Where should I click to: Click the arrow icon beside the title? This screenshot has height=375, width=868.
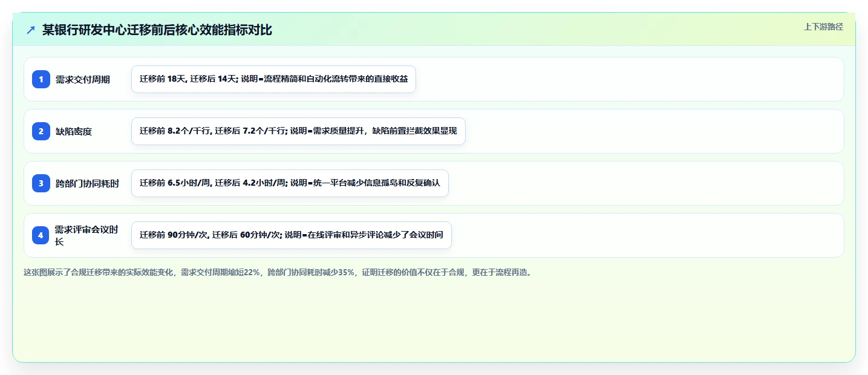31,30
